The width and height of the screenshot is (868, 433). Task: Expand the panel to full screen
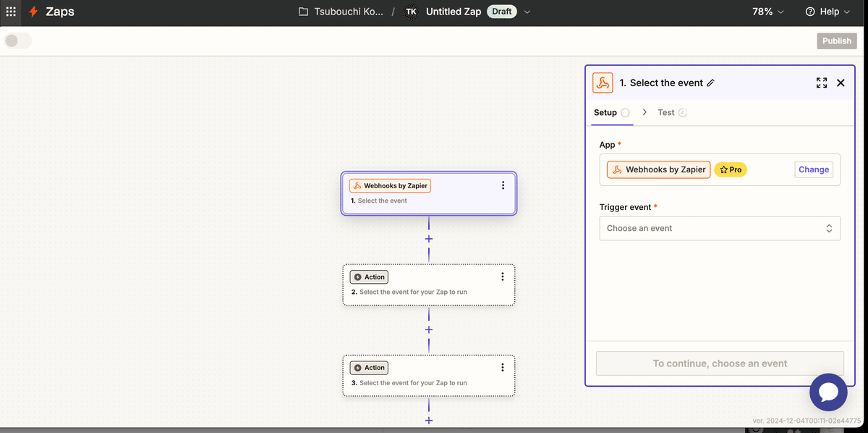click(822, 83)
